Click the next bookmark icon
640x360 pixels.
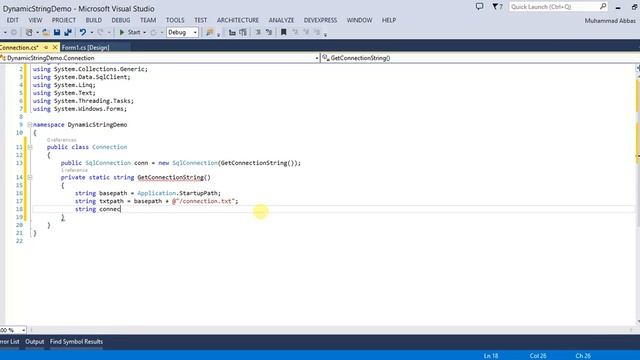pyautogui.click(x=306, y=32)
